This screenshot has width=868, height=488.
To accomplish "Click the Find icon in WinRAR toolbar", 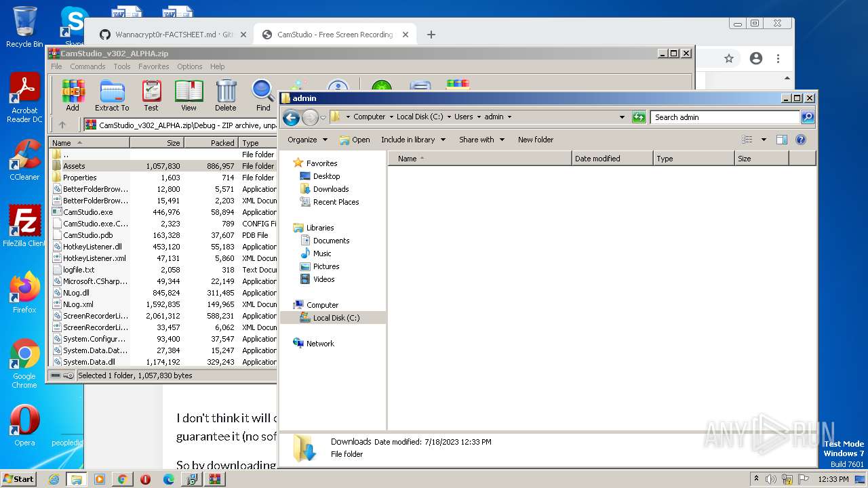I will [263, 95].
